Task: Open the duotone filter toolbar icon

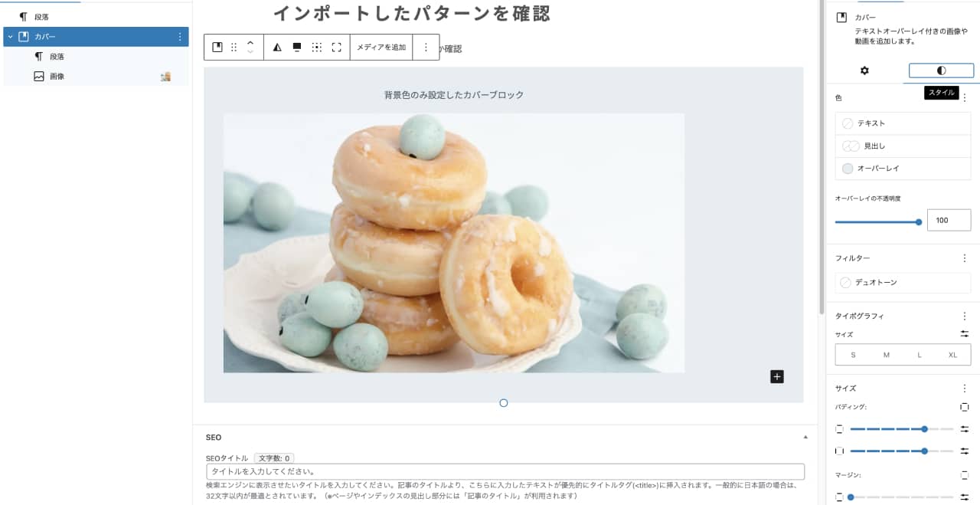Action: (x=277, y=48)
